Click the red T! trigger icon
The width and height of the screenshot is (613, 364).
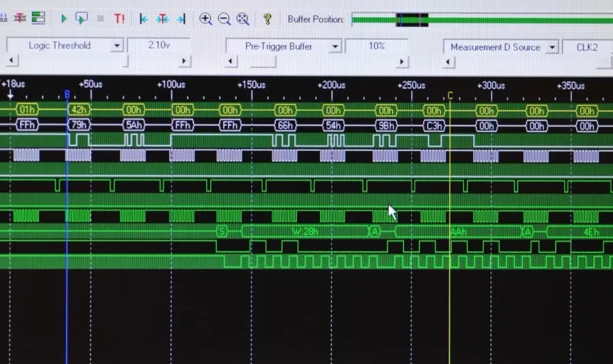click(x=119, y=19)
